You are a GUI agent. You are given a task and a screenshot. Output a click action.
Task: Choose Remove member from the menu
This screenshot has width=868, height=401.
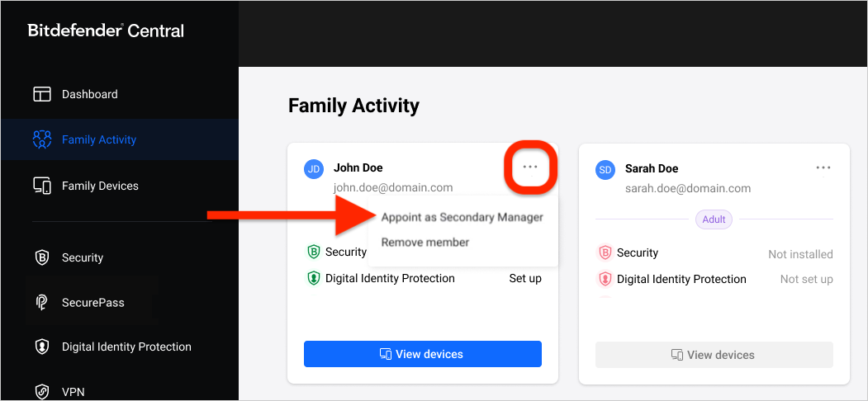pyautogui.click(x=425, y=243)
